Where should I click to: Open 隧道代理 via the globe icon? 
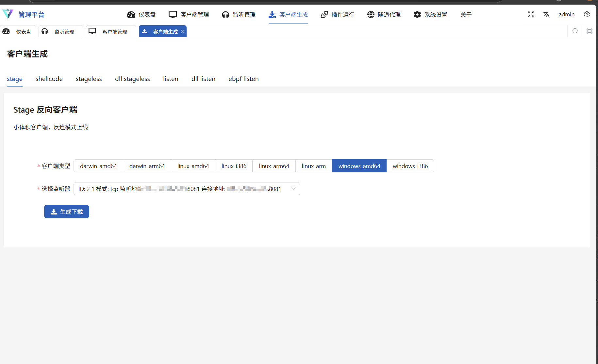click(x=371, y=14)
